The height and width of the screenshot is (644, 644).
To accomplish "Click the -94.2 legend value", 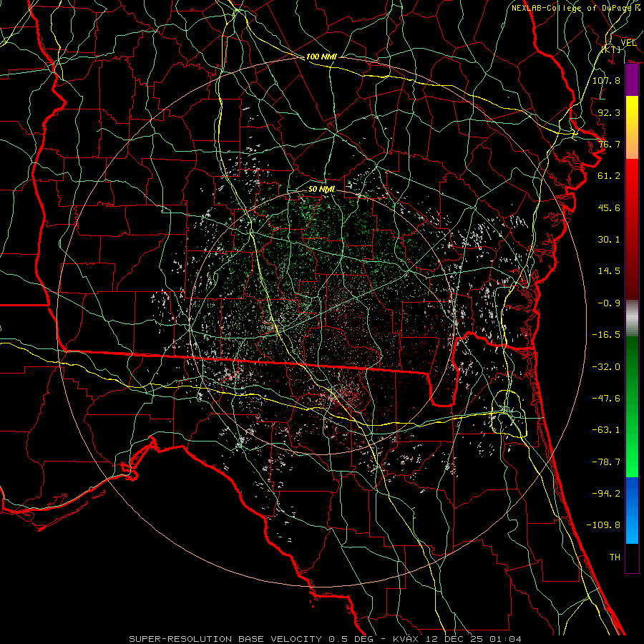I will [x=606, y=494].
